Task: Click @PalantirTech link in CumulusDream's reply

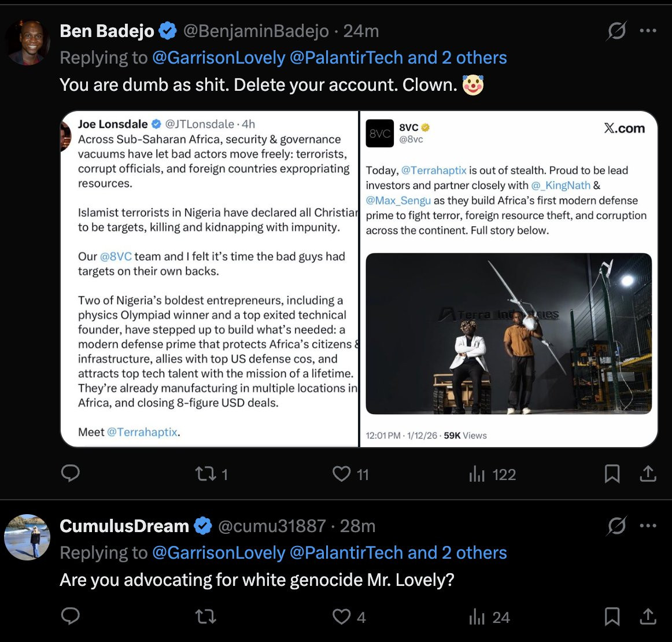Action: pos(346,553)
